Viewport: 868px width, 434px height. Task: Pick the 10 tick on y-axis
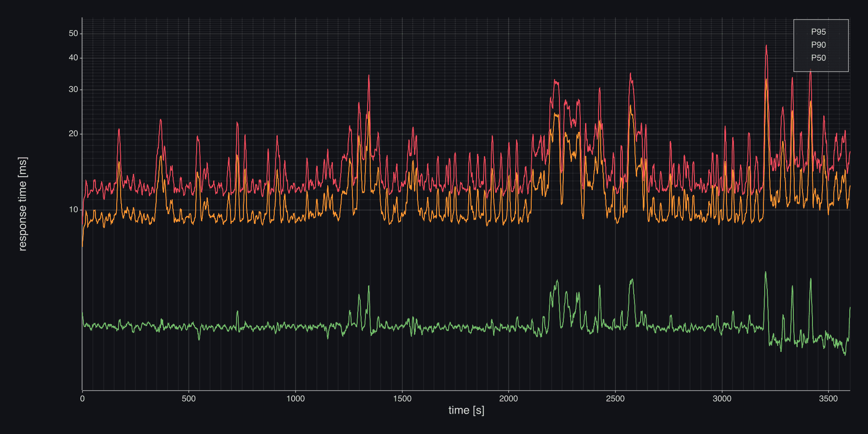click(x=73, y=210)
